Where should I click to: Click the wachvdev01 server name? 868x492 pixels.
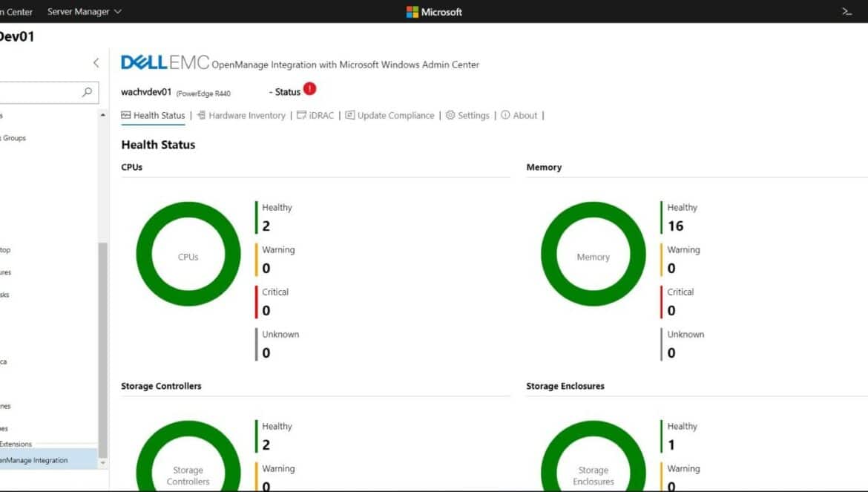pyautogui.click(x=146, y=92)
